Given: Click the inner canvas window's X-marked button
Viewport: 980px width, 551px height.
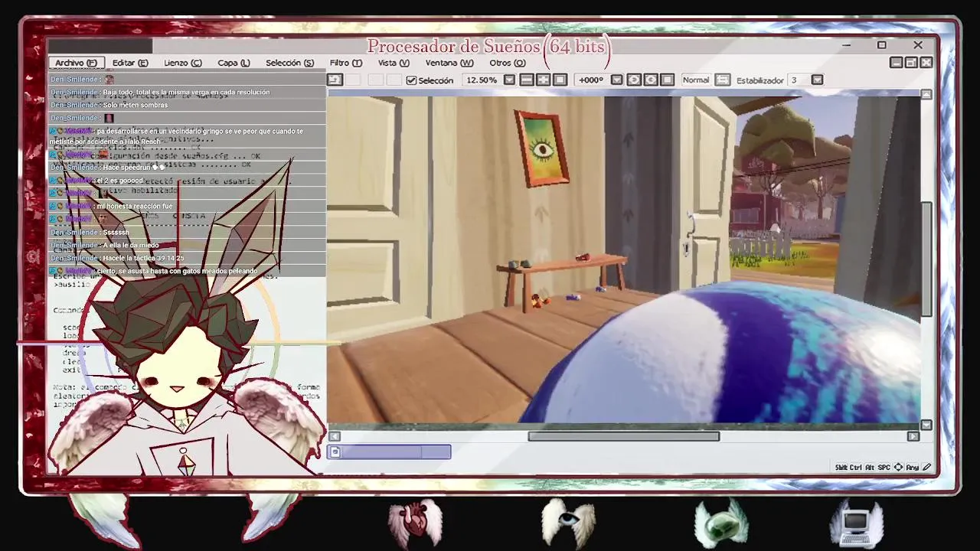Looking at the screenshot, I should pyautogui.click(x=926, y=63).
